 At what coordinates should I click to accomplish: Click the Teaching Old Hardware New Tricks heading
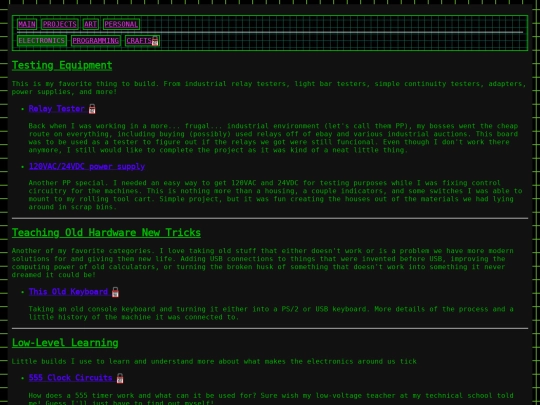click(x=106, y=232)
